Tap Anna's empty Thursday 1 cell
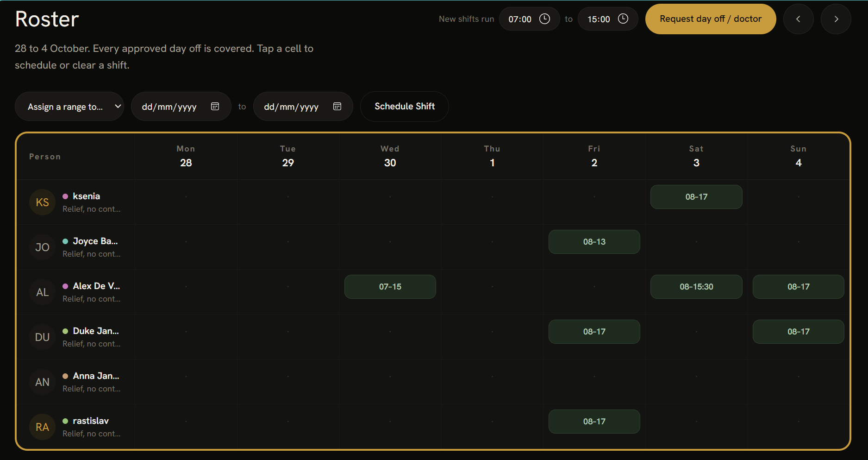Viewport: 868px width, 460px height. click(x=492, y=382)
